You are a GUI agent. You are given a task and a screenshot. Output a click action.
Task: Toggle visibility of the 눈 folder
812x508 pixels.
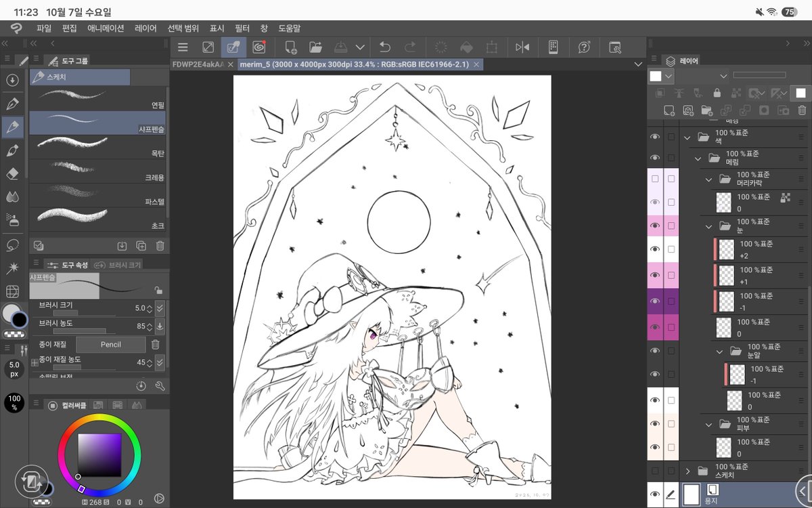coord(655,226)
